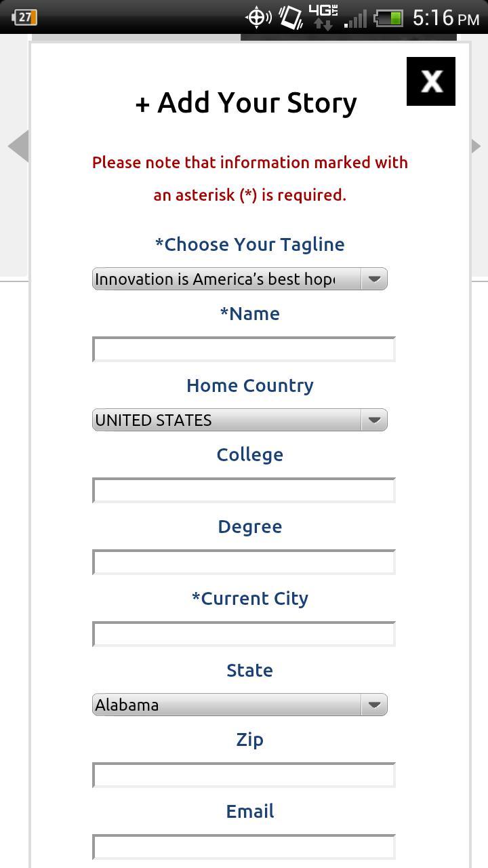Screen dimensions: 488x868
Task: Click inside the Name input field
Action: [243, 349]
